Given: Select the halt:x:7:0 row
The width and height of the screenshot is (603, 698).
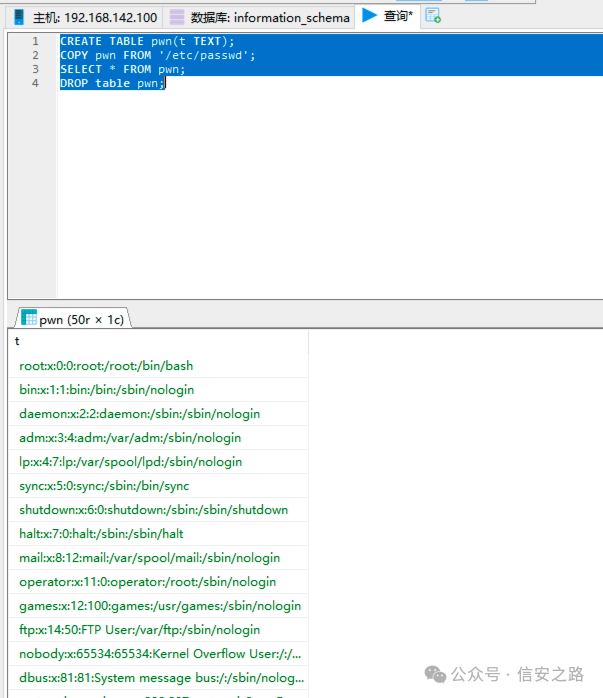Looking at the screenshot, I should tap(158, 534).
